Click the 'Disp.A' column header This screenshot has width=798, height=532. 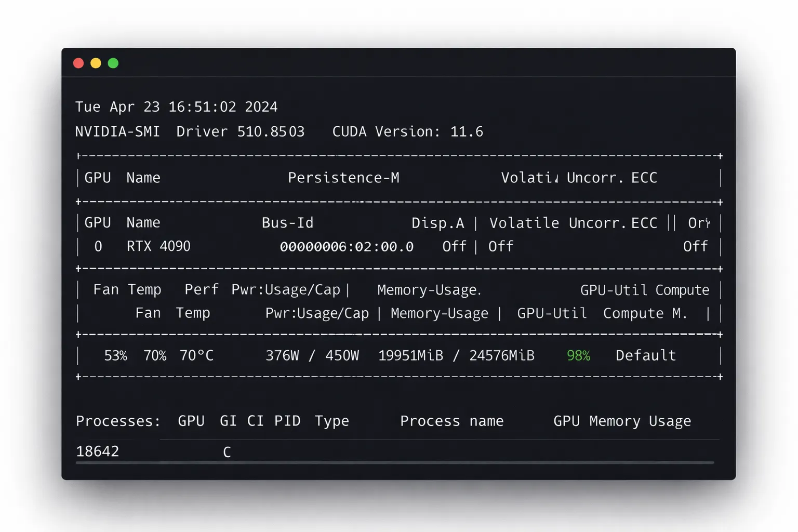(x=438, y=223)
